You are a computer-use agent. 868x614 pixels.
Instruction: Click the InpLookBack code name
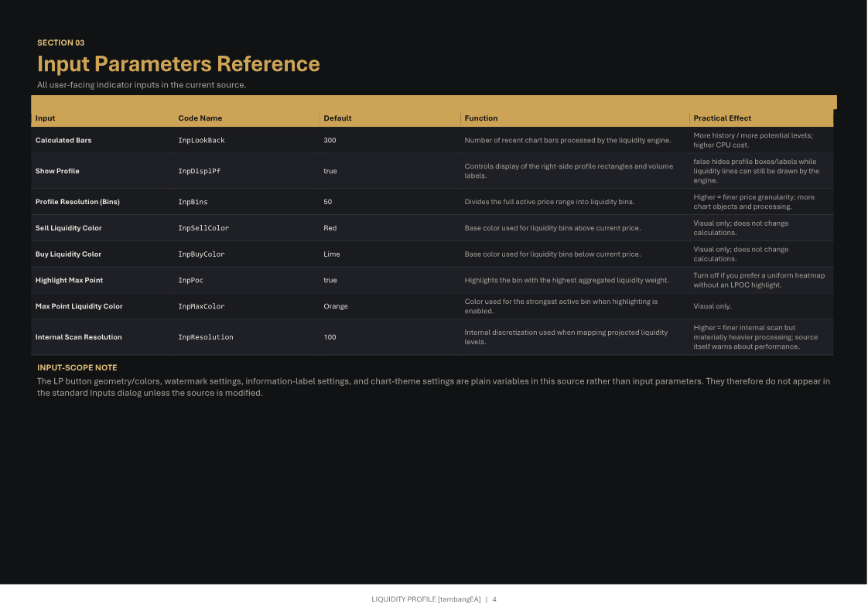[201, 141]
